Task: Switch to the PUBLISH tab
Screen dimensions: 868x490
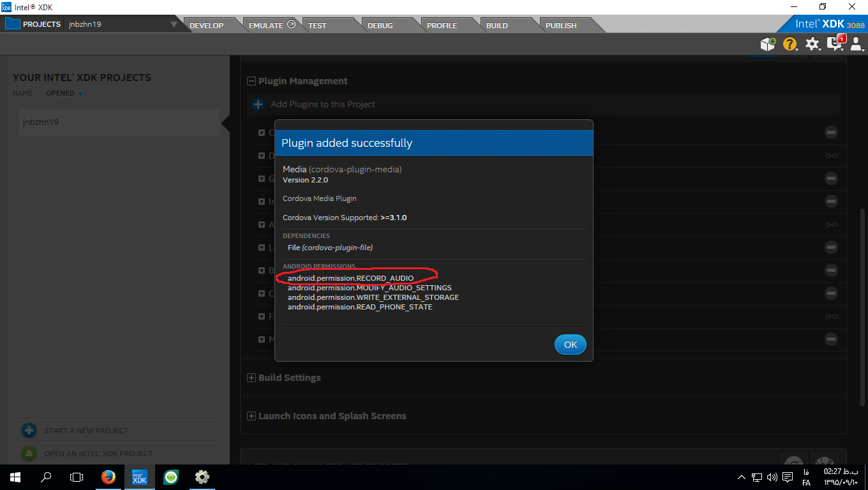Action: coord(561,26)
